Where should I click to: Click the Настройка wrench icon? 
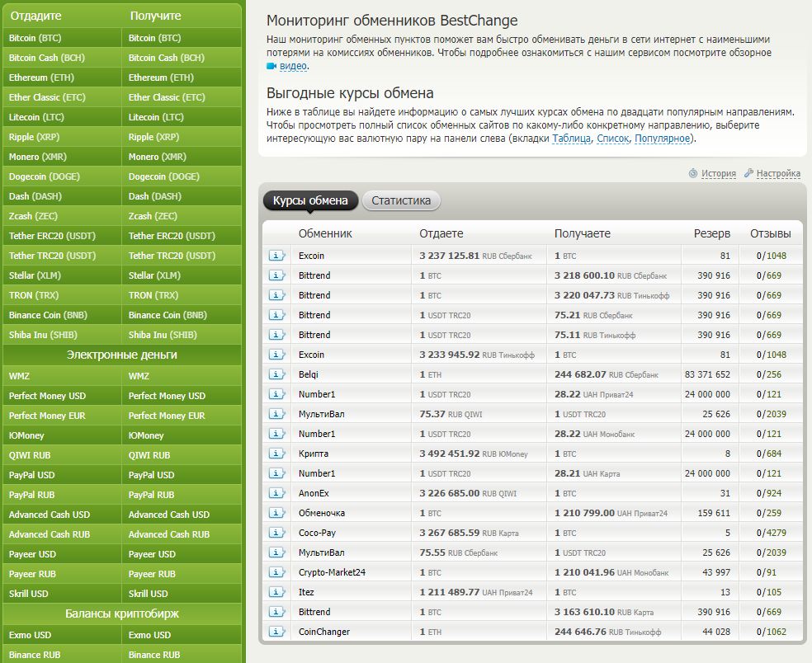748,173
